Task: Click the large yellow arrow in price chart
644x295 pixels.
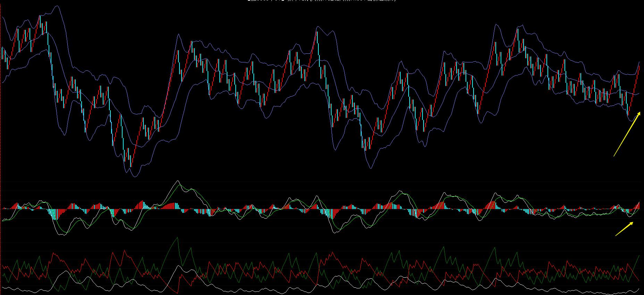Action: click(x=627, y=135)
